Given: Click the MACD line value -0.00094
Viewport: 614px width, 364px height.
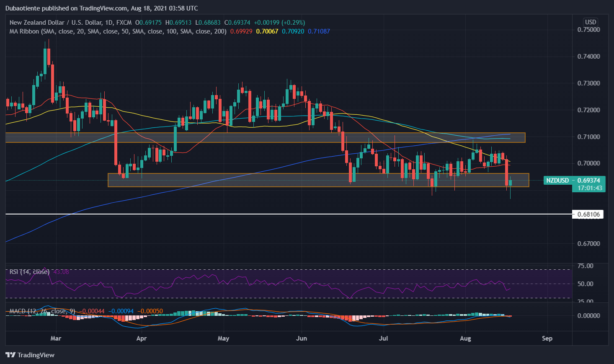Looking at the screenshot, I should point(121,311).
